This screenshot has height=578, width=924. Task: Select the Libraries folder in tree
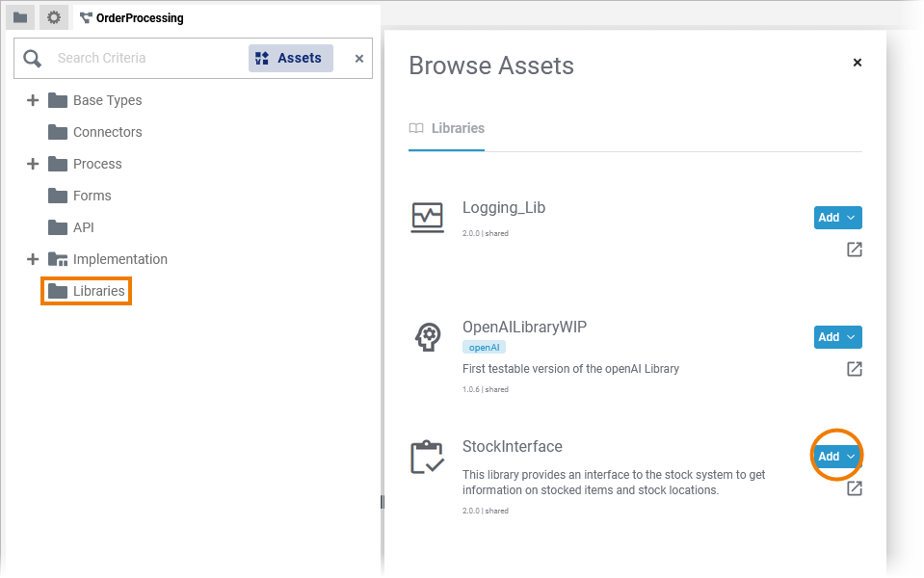(x=98, y=291)
